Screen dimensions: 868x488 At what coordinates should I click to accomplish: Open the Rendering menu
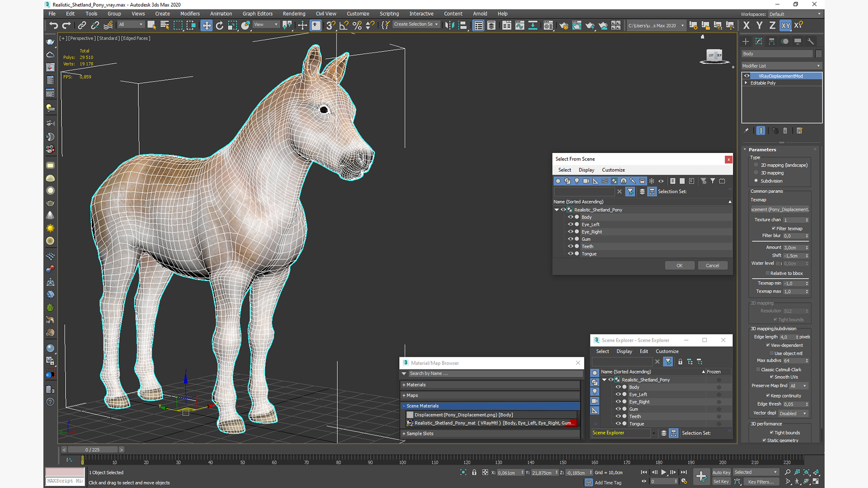tap(294, 14)
